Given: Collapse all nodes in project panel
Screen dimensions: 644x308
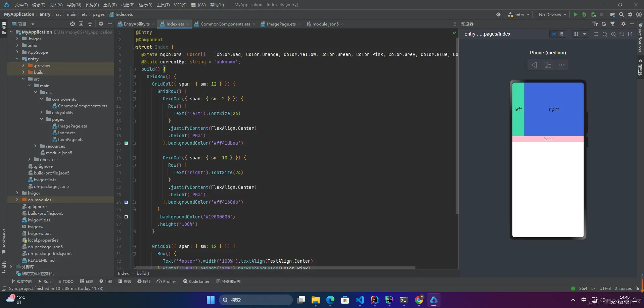Looking at the screenshot, I should [90, 24].
